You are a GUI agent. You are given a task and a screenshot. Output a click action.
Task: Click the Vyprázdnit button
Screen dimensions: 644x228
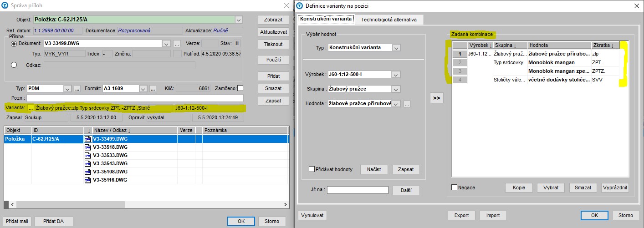(615, 187)
